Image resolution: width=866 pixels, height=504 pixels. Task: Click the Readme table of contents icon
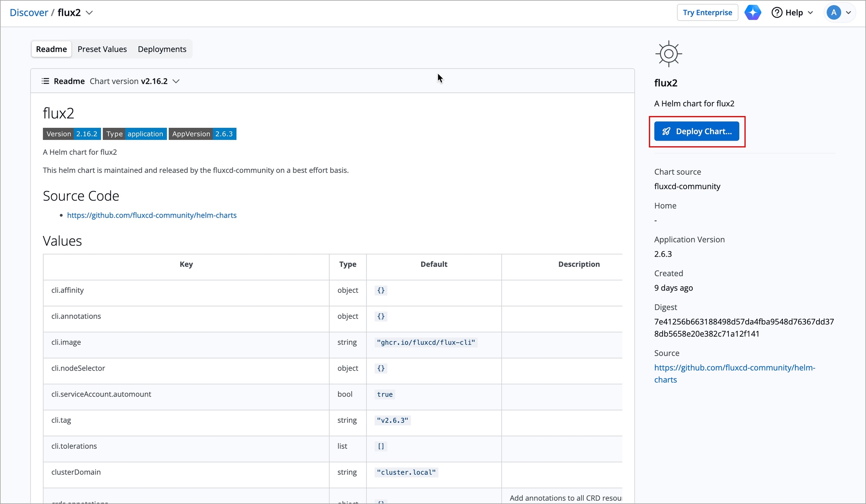click(45, 81)
